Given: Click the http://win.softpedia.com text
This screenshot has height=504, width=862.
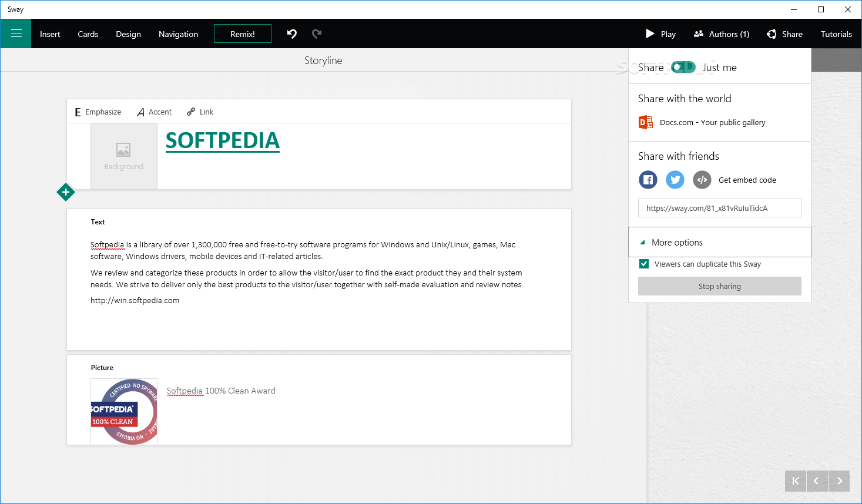Looking at the screenshot, I should (x=135, y=300).
